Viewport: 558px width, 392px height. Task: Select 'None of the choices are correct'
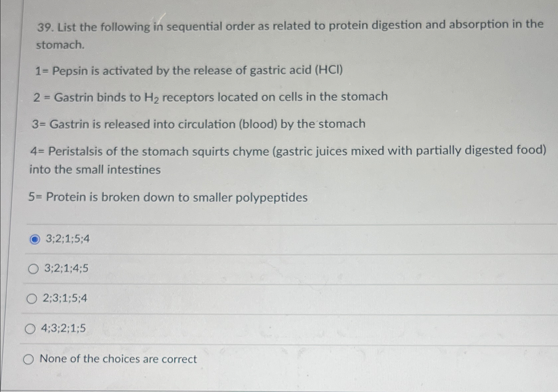pyautogui.click(x=118, y=359)
